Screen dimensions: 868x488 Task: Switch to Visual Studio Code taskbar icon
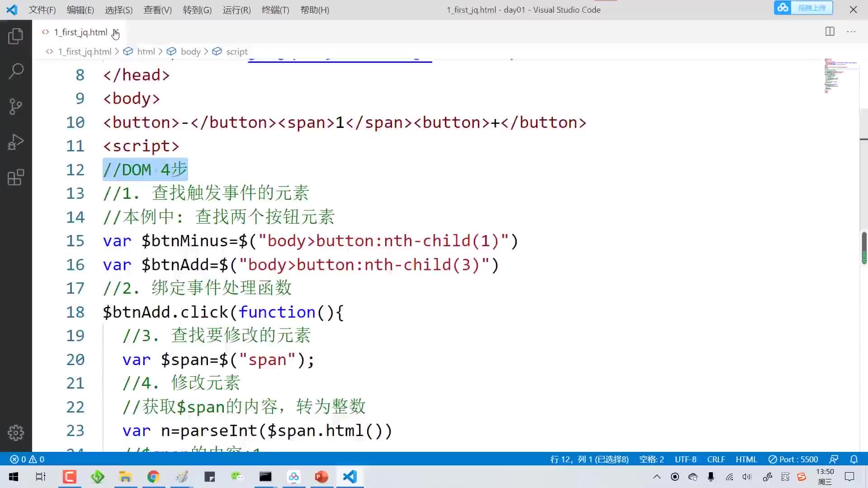349,477
